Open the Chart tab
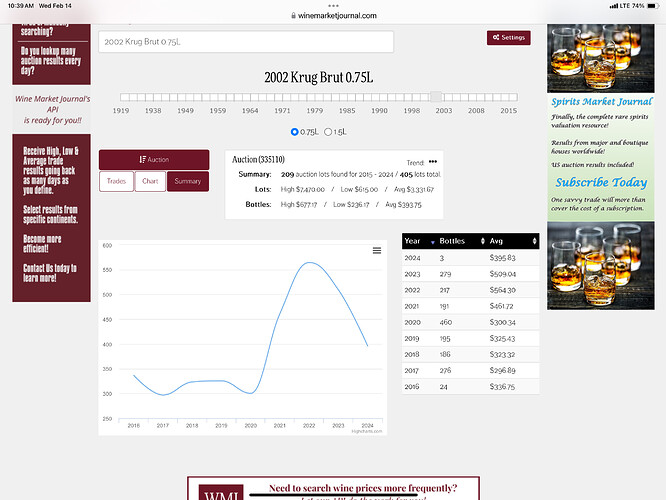Viewport: 666px width, 500px height. (150, 181)
